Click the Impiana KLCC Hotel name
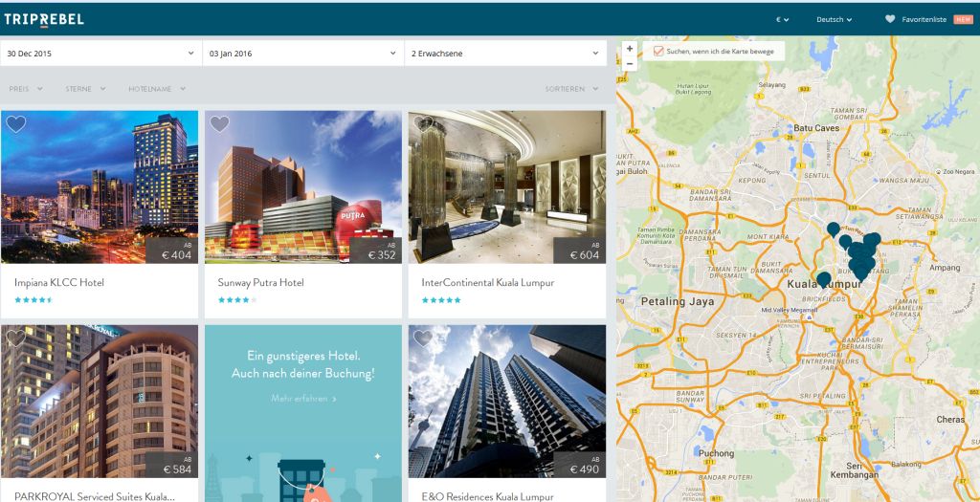This screenshot has width=980, height=502. point(59,283)
